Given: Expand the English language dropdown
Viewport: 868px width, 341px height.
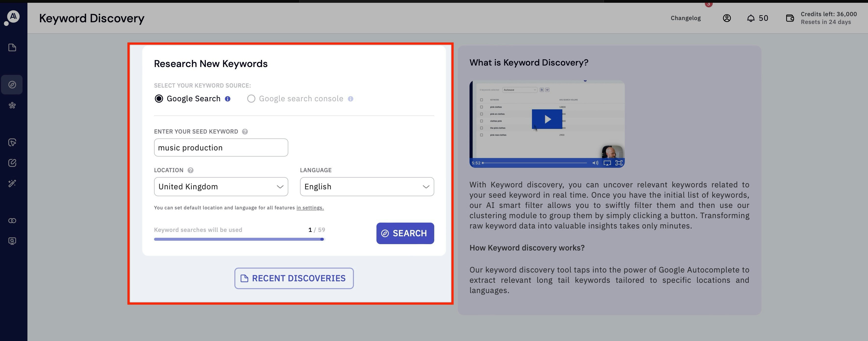Looking at the screenshot, I should pos(367,186).
